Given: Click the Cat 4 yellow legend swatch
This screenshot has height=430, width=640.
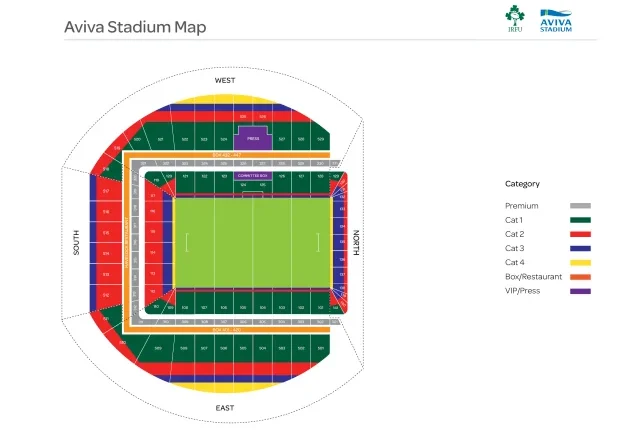Looking at the screenshot, I should tap(579, 261).
